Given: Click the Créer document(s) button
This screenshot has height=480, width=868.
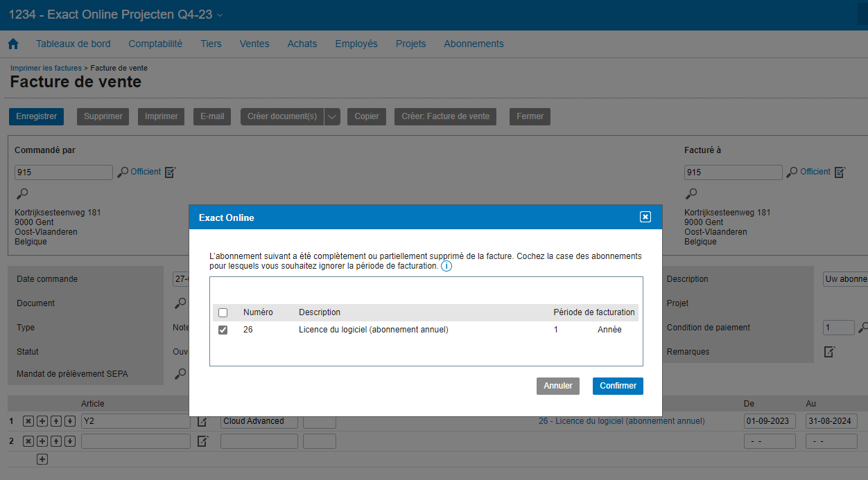Looking at the screenshot, I should [x=282, y=116].
